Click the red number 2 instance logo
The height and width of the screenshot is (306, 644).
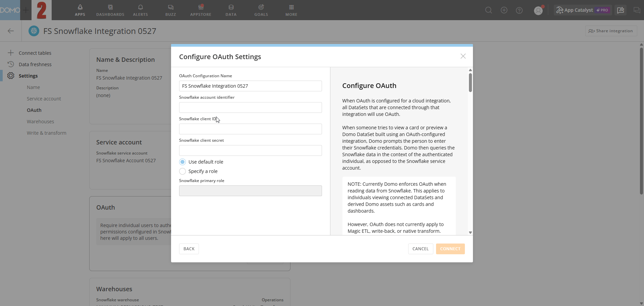[42, 10]
